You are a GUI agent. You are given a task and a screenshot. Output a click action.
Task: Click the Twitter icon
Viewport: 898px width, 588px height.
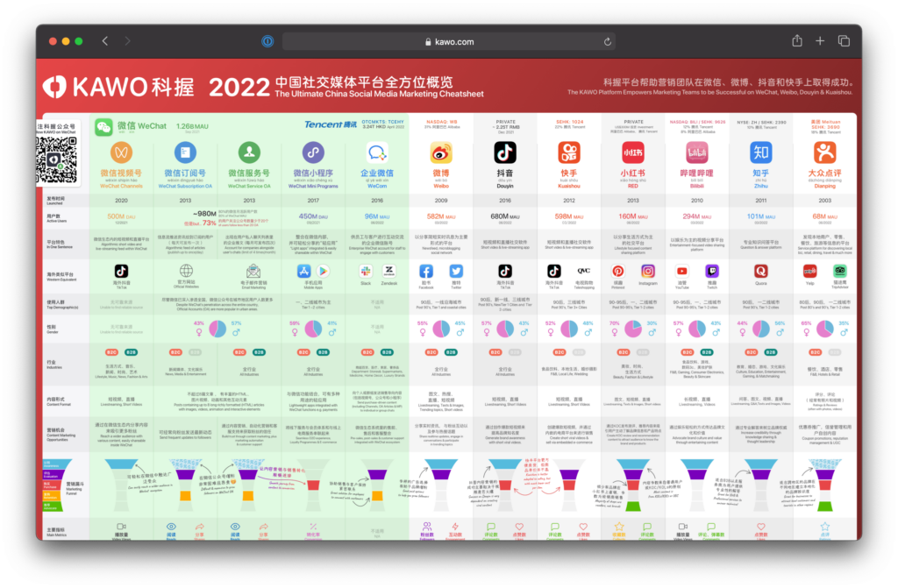pos(456,272)
